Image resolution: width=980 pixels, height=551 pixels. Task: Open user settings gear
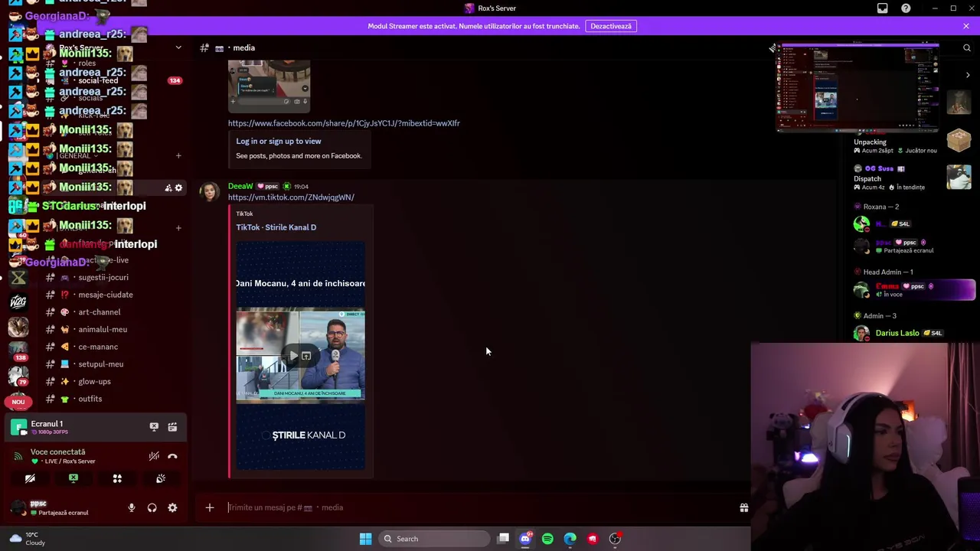pos(172,507)
